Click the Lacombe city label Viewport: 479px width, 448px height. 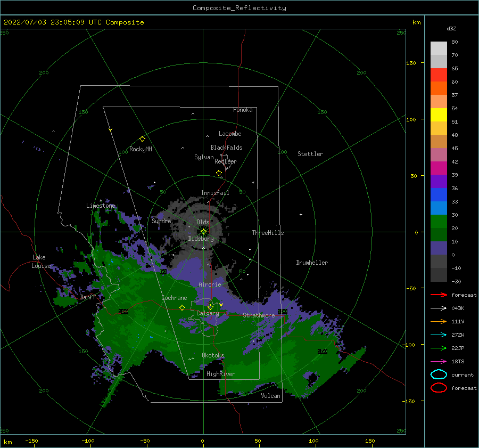coord(230,134)
